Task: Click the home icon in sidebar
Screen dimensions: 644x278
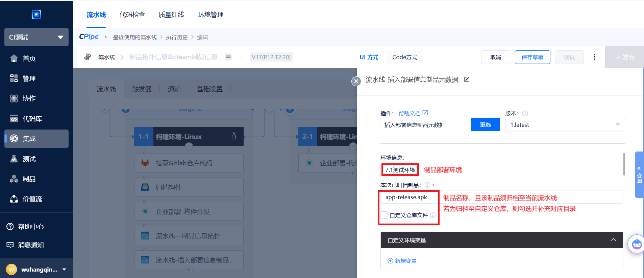Action: (14, 59)
